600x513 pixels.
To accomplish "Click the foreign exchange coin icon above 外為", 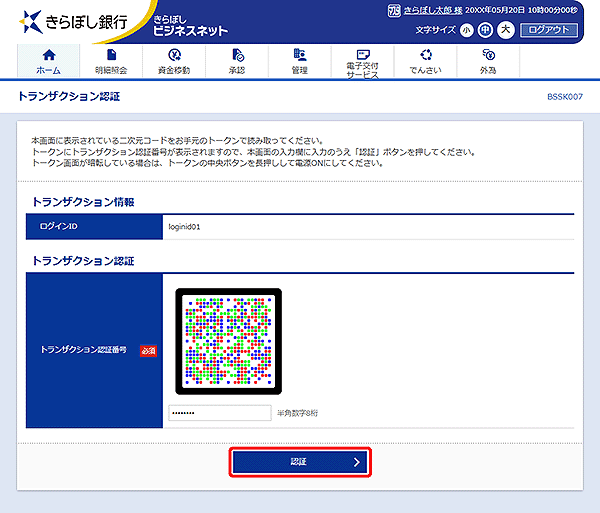I will (489, 55).
